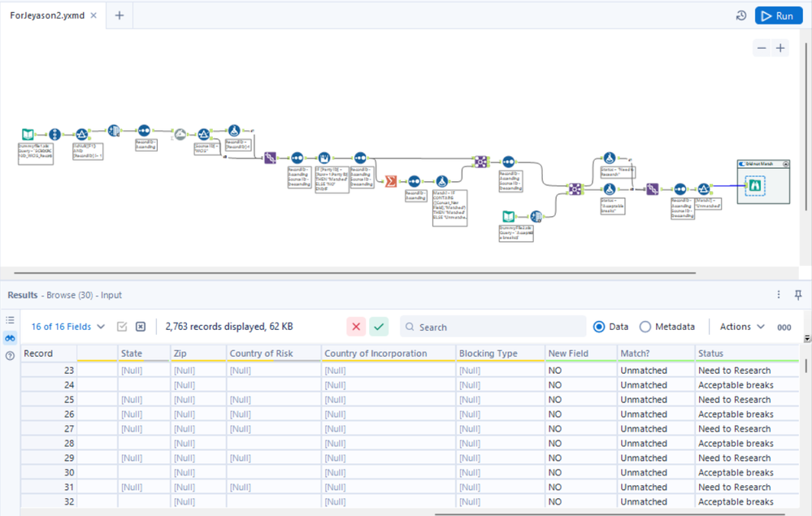The width and height of the screenshot is (812, 516).
Task: Click the New Field column header
Action: [x=581, y=353]
